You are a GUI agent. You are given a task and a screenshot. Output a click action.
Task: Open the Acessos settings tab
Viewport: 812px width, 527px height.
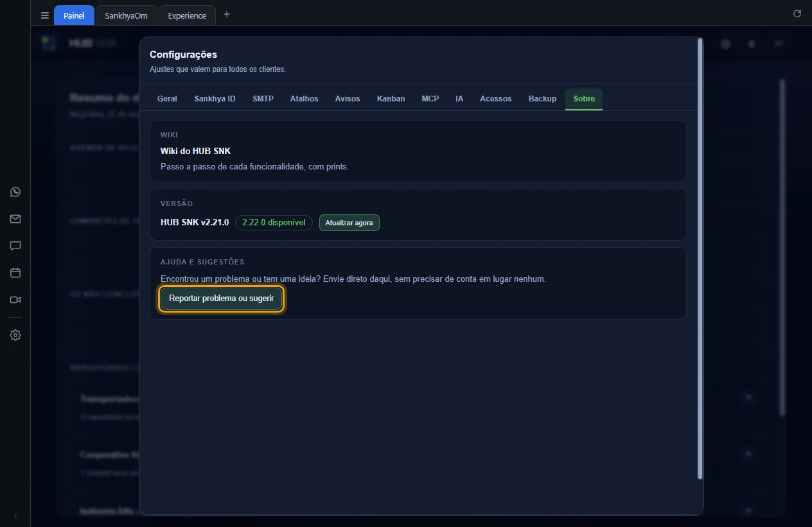495,99
